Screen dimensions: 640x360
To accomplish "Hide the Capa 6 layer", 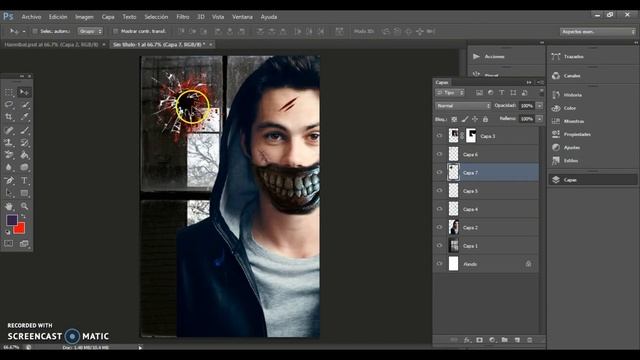I will (440, 154).
